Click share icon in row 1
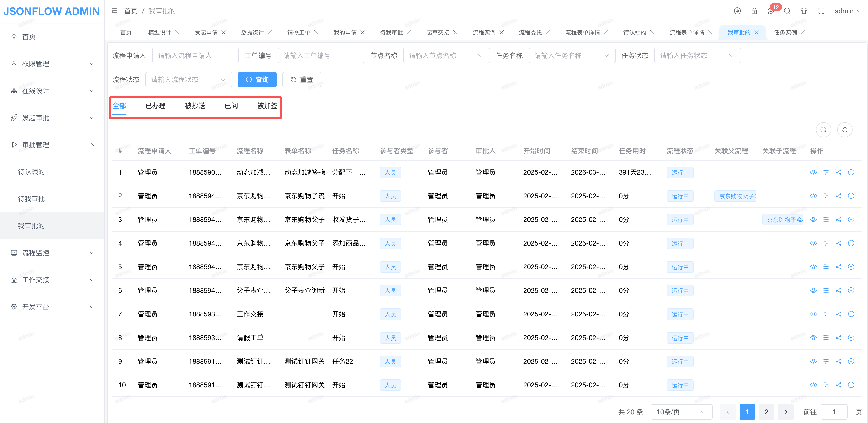The height and width of the screenshot is (423, 868). [838, 172]
